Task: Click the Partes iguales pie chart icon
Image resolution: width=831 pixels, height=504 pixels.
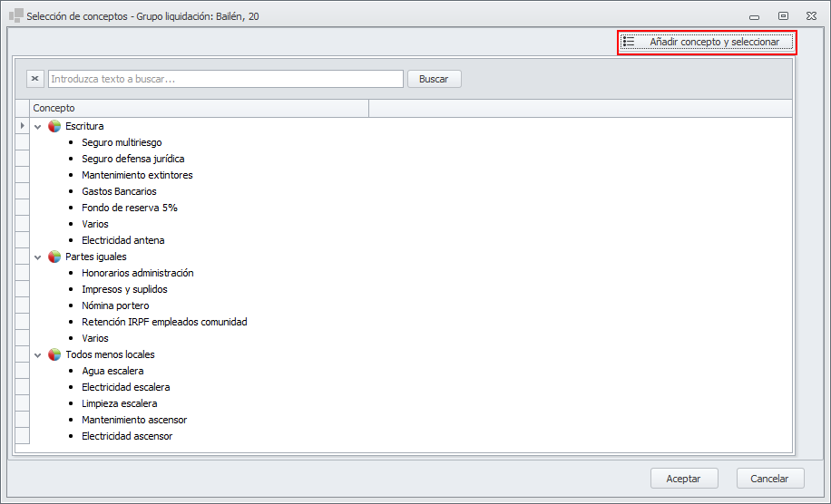Action: 54,257
